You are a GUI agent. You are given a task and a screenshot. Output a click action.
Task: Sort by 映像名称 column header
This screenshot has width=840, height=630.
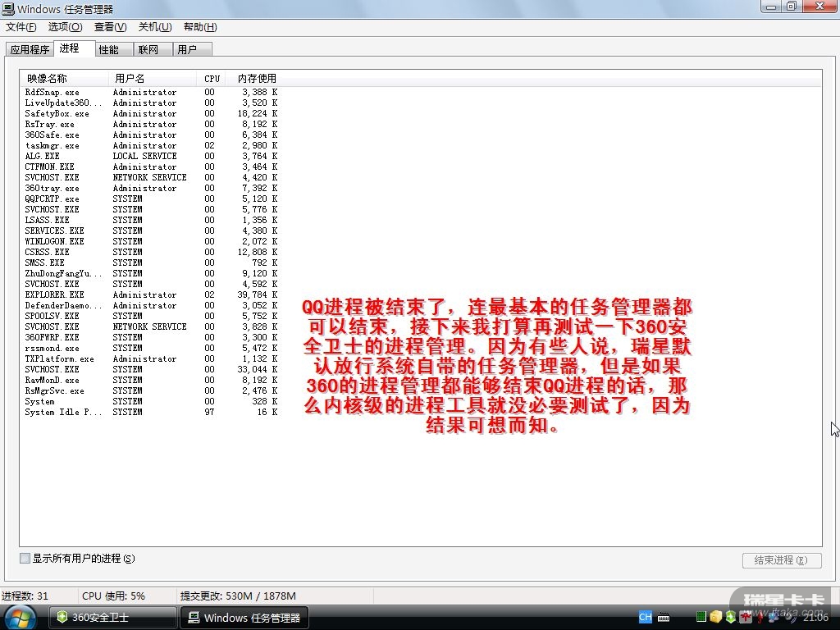pos(64,78)
